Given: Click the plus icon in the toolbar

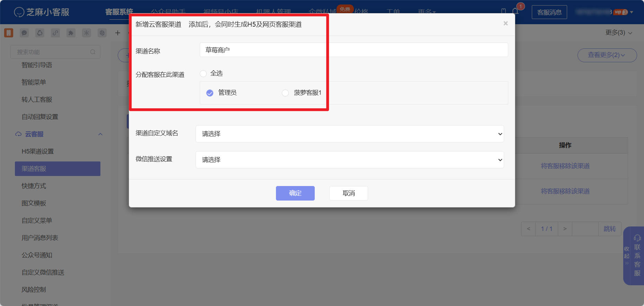Looking at the screenshot, I should point(118,33).
